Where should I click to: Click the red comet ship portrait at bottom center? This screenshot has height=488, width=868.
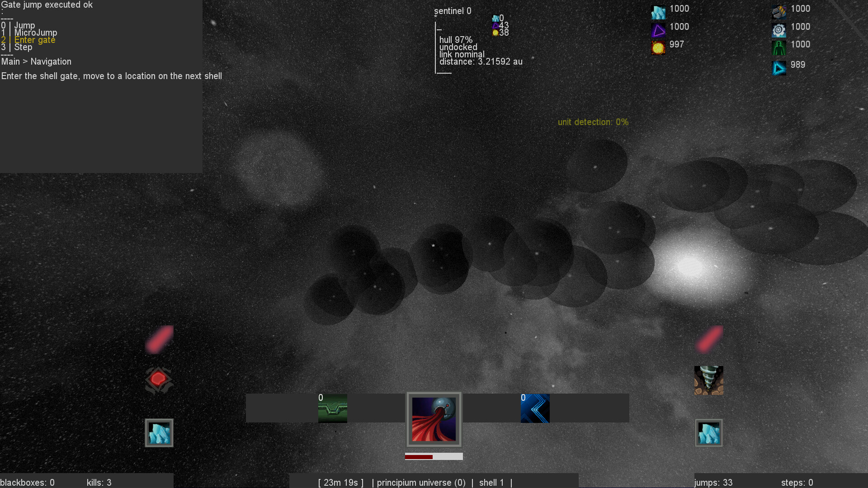pyautogui.click(x=434, y=419)
